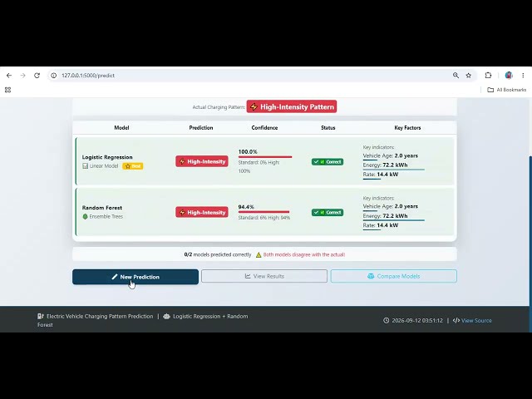Start a New Prediction

pos(135,277)
